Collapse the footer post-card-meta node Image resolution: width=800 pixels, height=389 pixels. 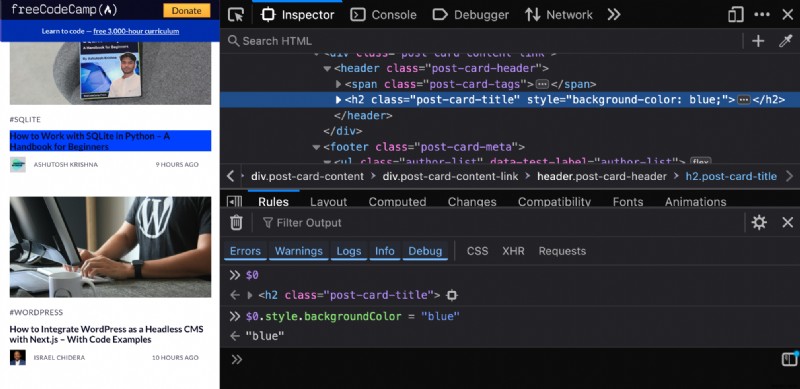[x=316, y=148]
